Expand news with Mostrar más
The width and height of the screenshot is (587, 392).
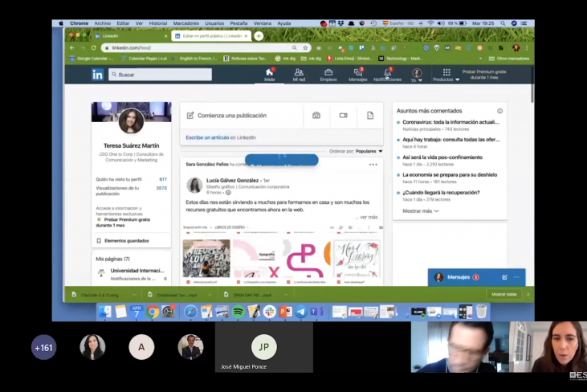click(x=421, y=211)
